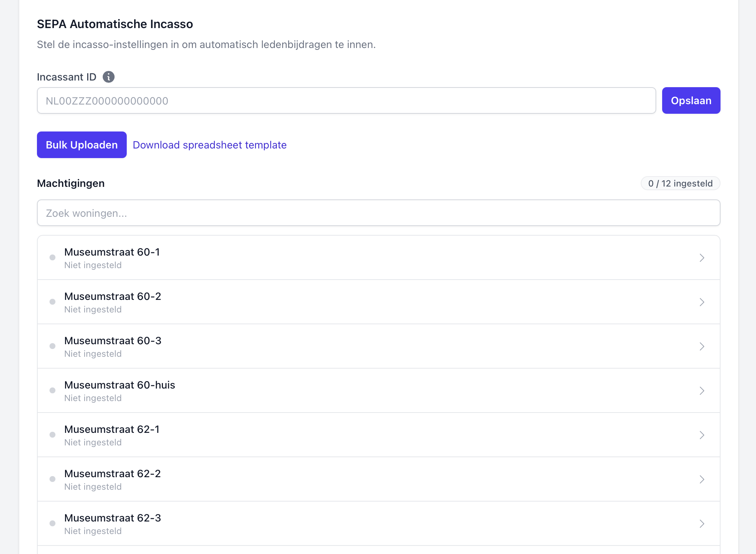Expand Museumstraat 62-1 row chevron
Screen dimensions: 756x554
coord(702,435)
